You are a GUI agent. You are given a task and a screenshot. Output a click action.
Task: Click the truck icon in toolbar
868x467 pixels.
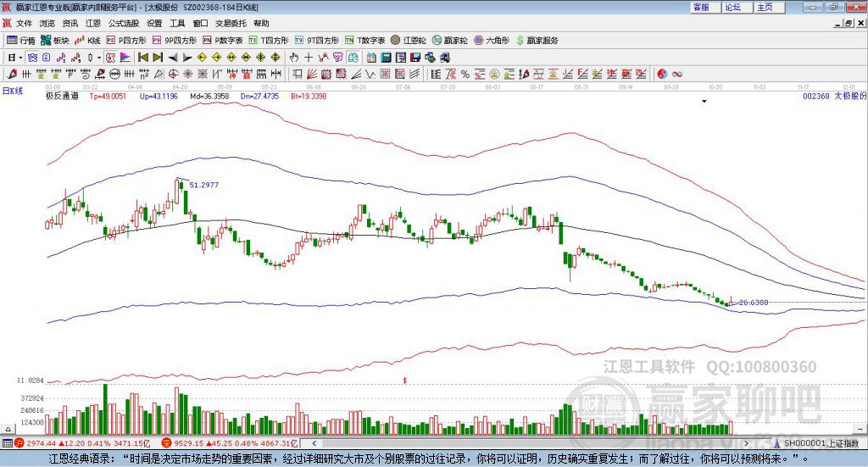[x=444, y=58]
